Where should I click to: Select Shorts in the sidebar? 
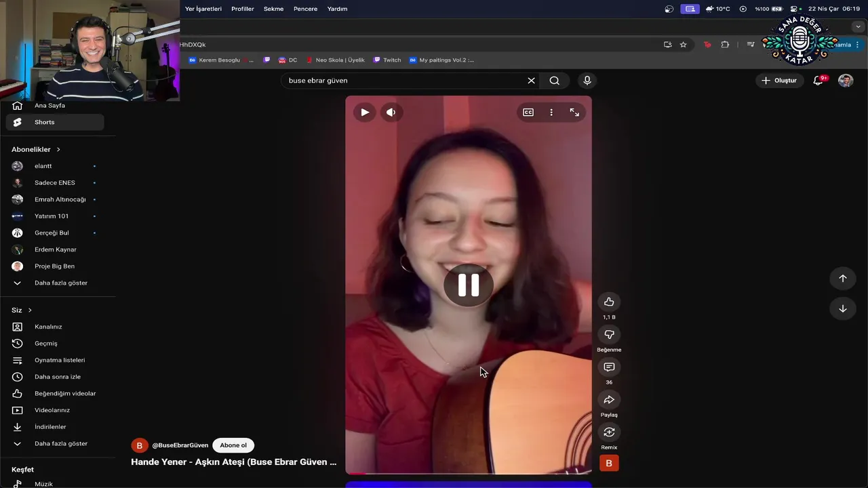(55, 122)
